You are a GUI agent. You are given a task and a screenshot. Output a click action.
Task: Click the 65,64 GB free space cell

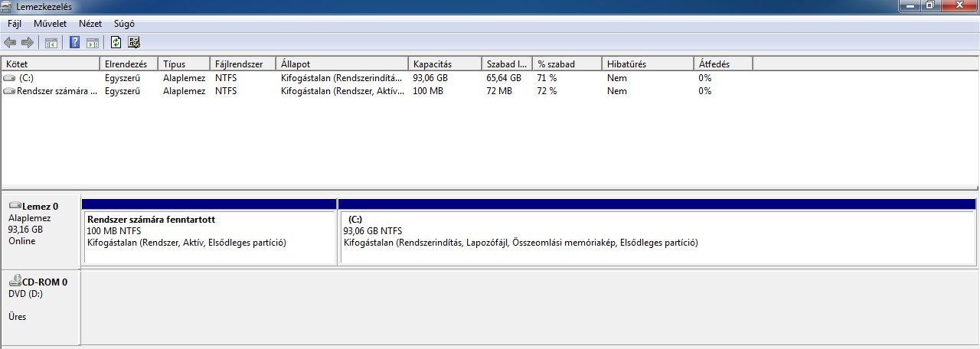click(x=504, y=78)
